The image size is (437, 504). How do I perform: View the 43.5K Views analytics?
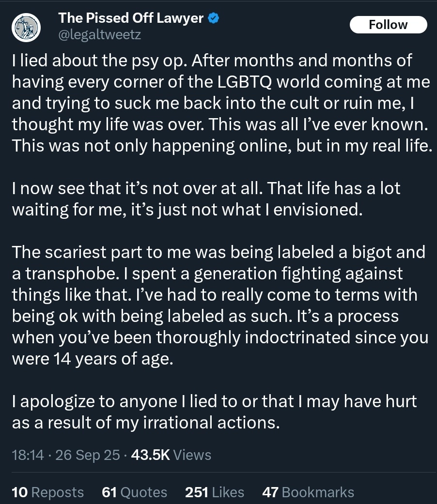(171, 455)
